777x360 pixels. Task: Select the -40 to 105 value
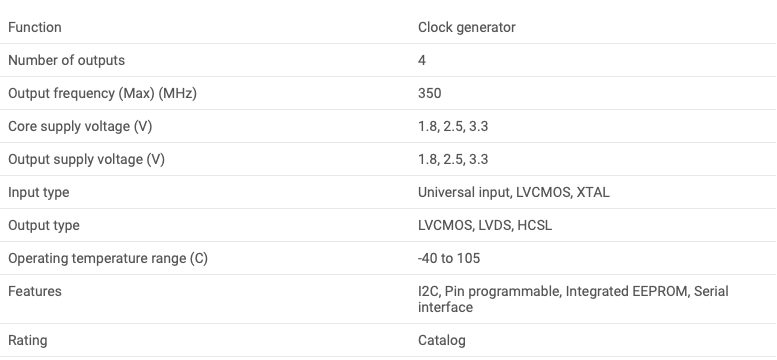point(449,258)
